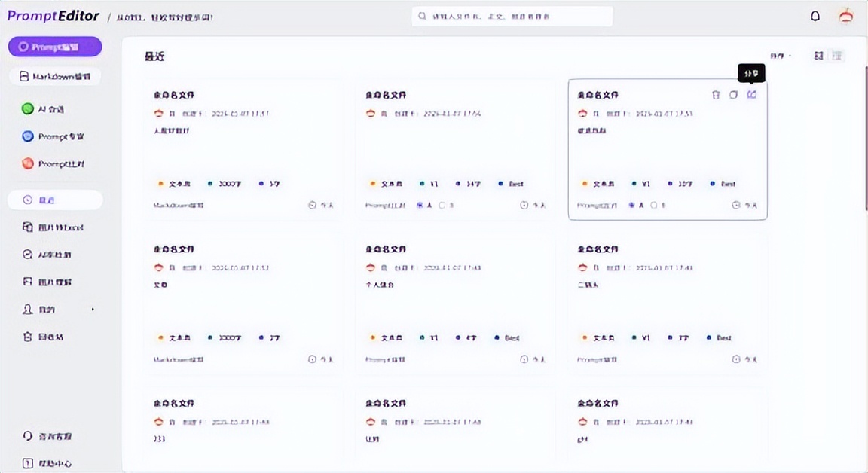Switch to grid view layout
868x473 pixels.
click(x=820, y=55)
